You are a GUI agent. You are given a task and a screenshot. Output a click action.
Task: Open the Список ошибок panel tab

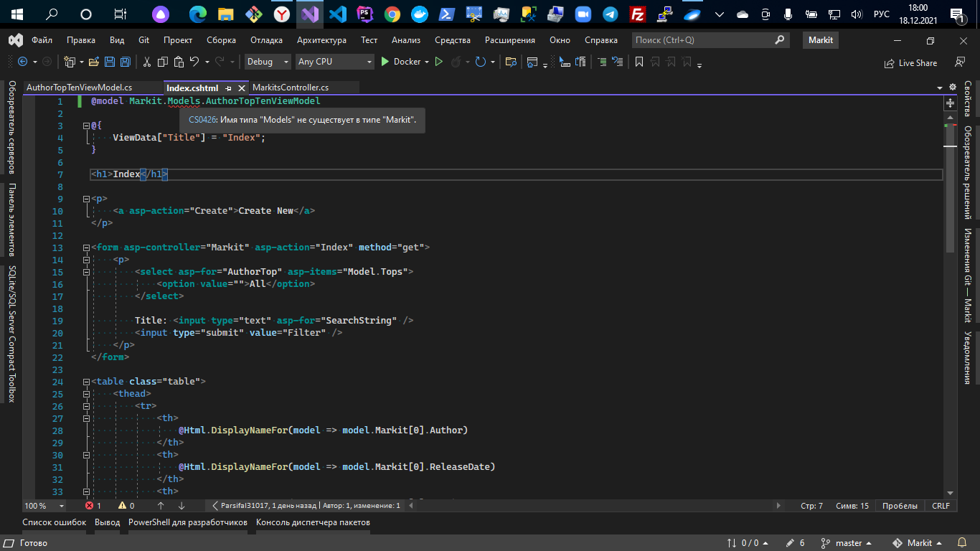tap(55, 522)
